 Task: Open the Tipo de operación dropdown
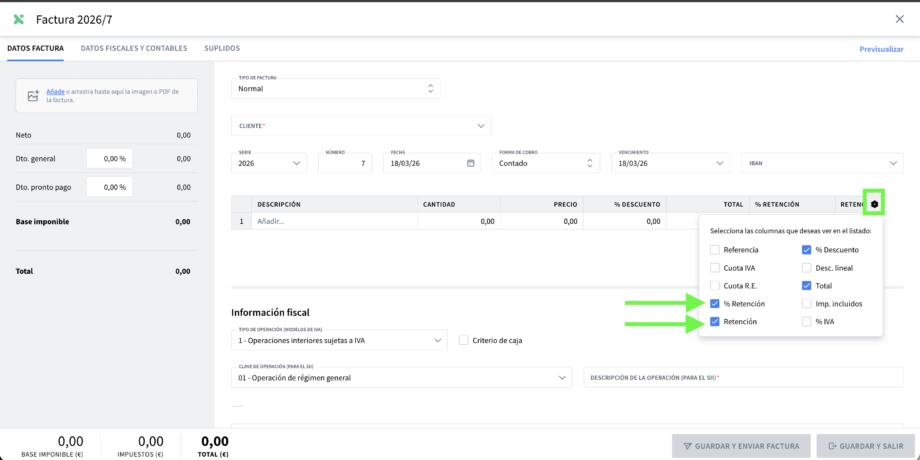point(437,340)
